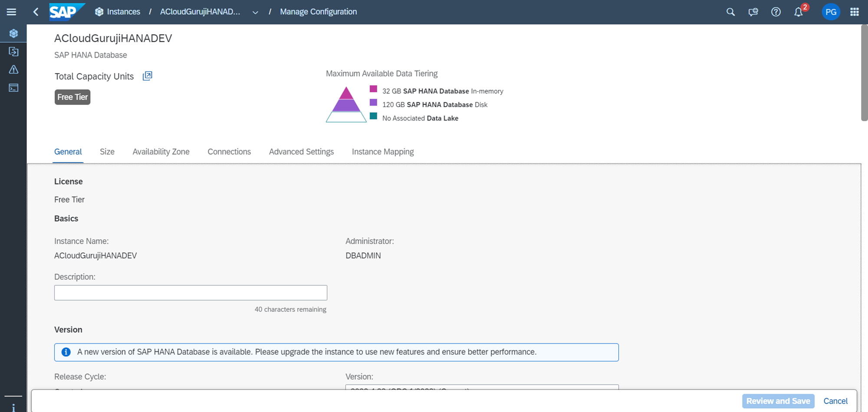
Task: Open the command line icon in sidebar
Action: pyautogui.click(x=13, y=88)
